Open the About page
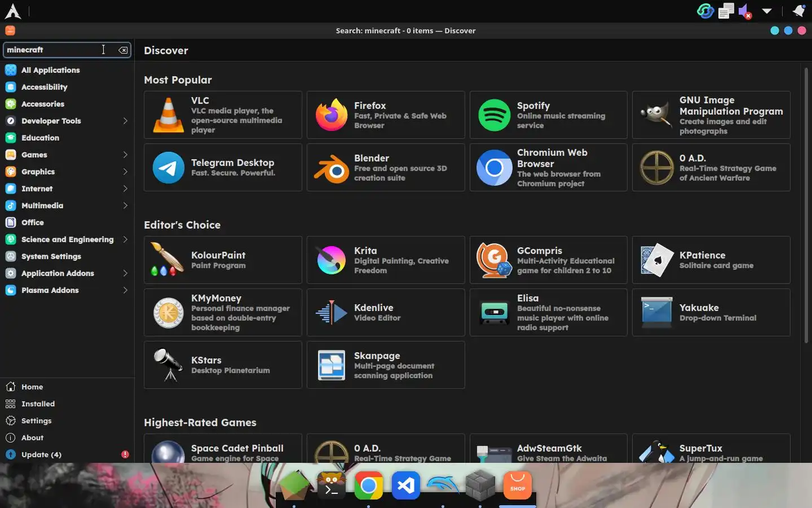The height and width of the screenshot is (508, 812). [x=67, y=437]
